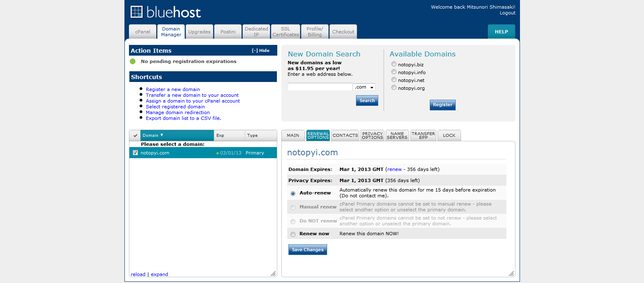Open the Dedicated IP tab
The image size is (644, 283).
[256, 32]
